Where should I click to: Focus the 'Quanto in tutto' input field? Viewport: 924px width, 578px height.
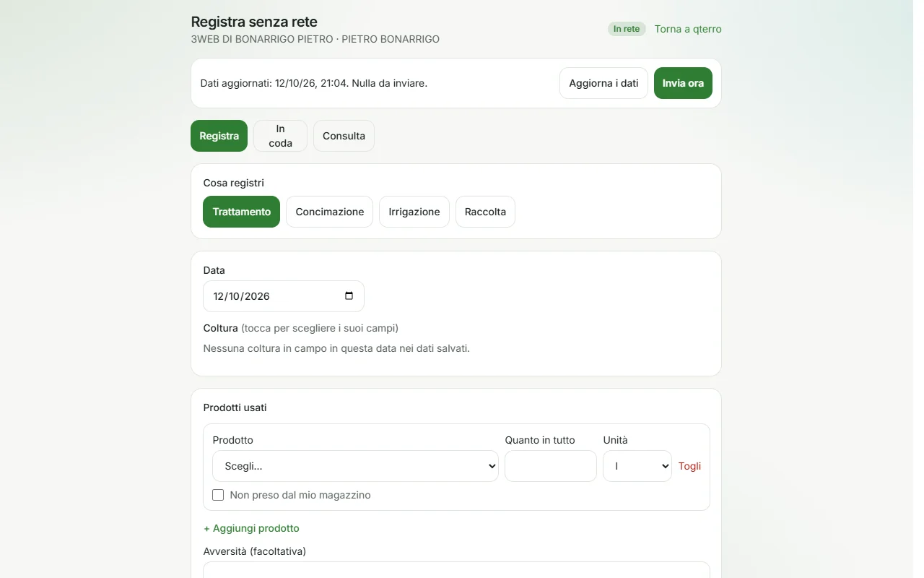(551, 466)
